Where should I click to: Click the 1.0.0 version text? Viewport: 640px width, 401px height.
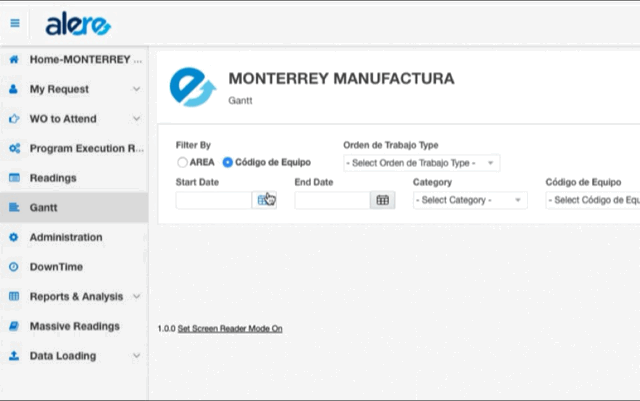coord(167,328)
